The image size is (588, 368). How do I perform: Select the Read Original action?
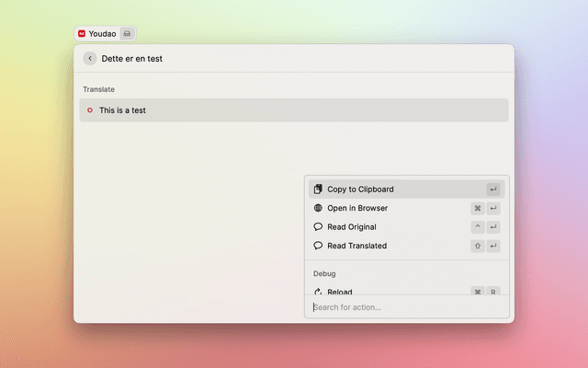pos(352,227)
